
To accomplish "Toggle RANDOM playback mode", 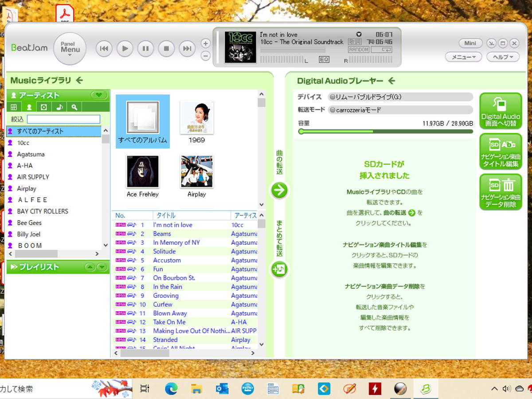I will [x=358, y=50].
